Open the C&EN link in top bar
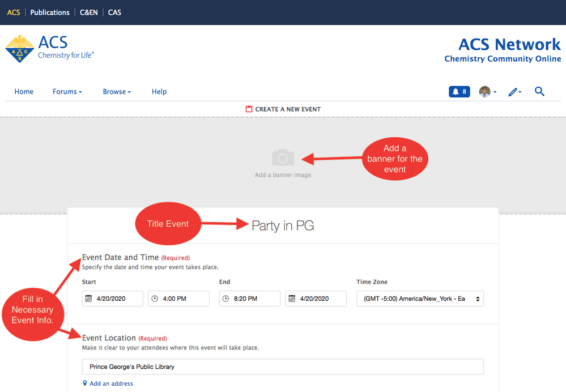 [x=89, y=12]
